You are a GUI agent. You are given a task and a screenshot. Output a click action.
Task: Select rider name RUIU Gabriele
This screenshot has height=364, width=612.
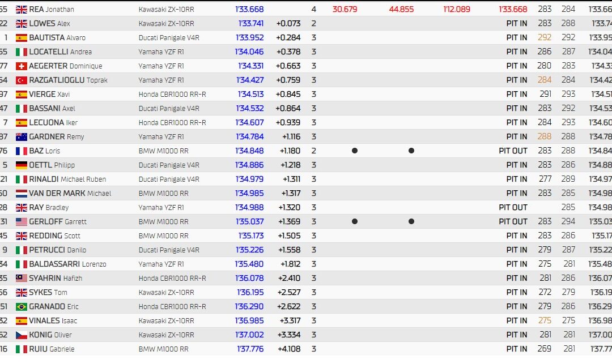[52, 349]
